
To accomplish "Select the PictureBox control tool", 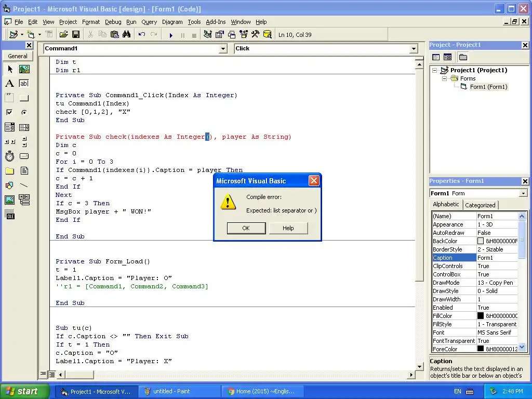I will [24, 69].
